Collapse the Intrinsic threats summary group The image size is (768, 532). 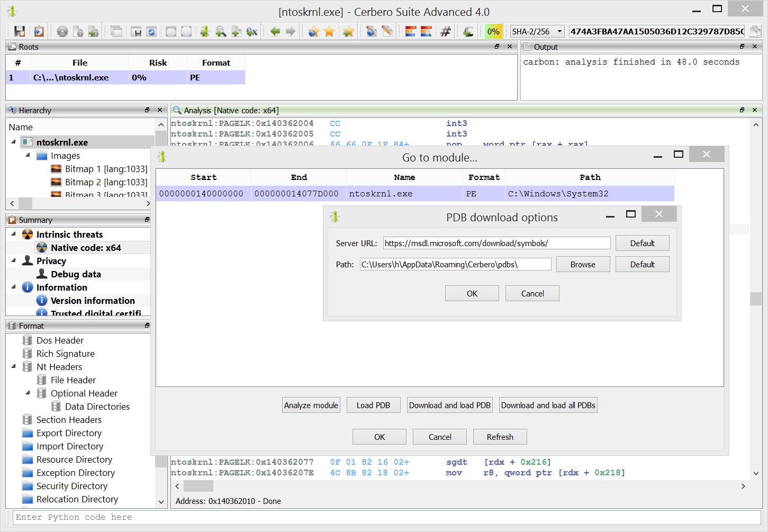(13, 234)
